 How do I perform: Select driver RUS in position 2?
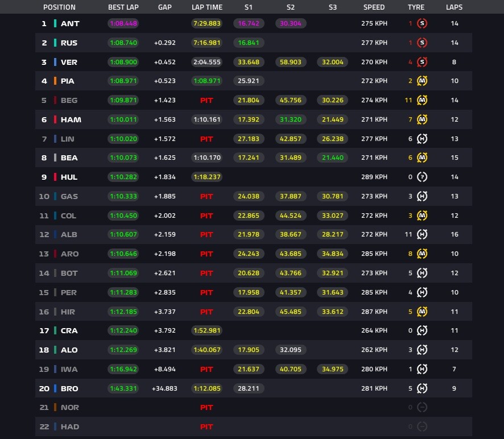69,43
